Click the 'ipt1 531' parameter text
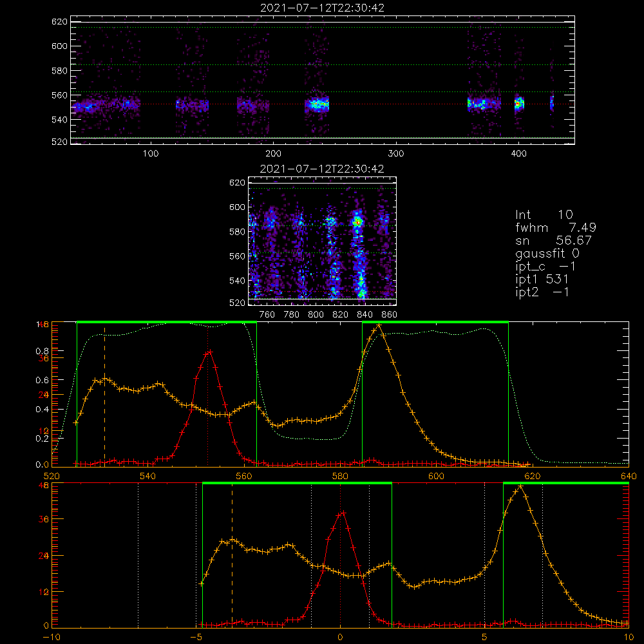The width and height of the screenshot is (644, 644). point(542,279)
